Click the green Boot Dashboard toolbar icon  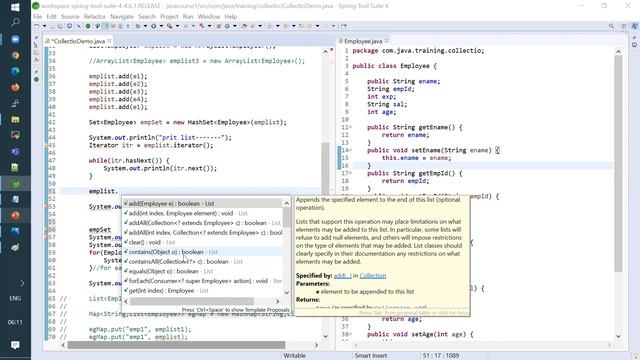[x=87, y=26]
